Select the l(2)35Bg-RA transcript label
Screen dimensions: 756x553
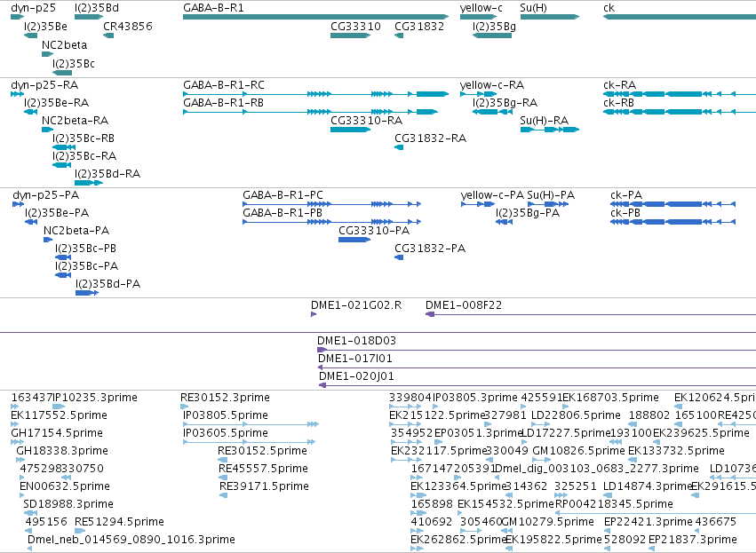505,103
